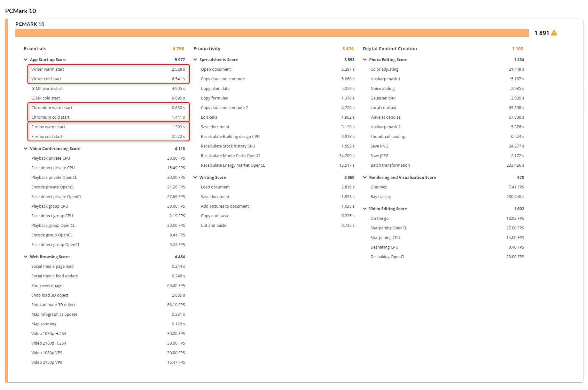Click the overall score 1 891
Screen dimensions: 588x390
pyautogui.click(x=542, y=33)
